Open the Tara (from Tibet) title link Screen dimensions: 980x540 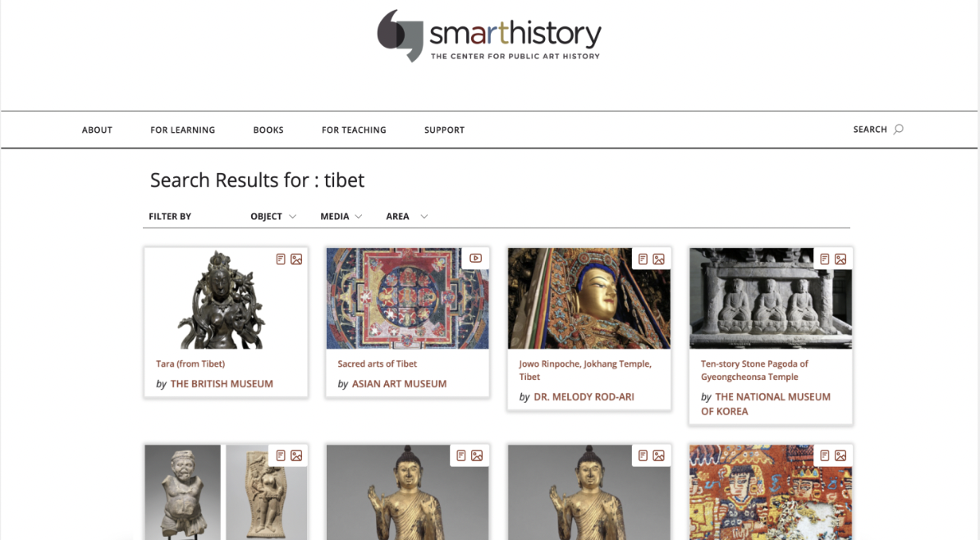click(x=190, y=364)
